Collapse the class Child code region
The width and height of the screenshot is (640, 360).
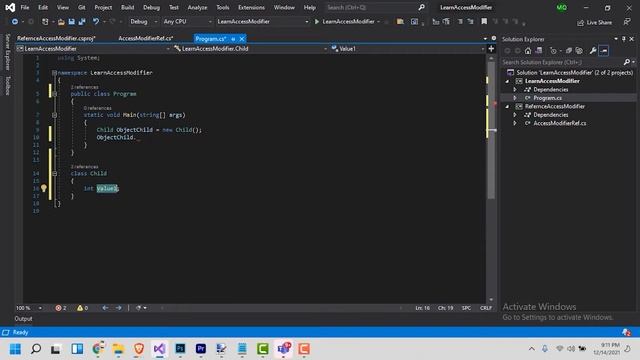54,173
